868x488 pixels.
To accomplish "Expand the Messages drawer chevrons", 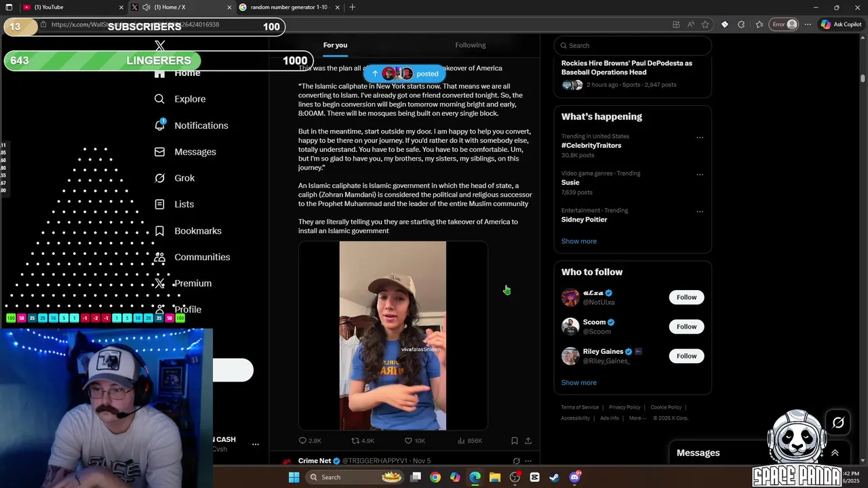I will tap(835, 453).
